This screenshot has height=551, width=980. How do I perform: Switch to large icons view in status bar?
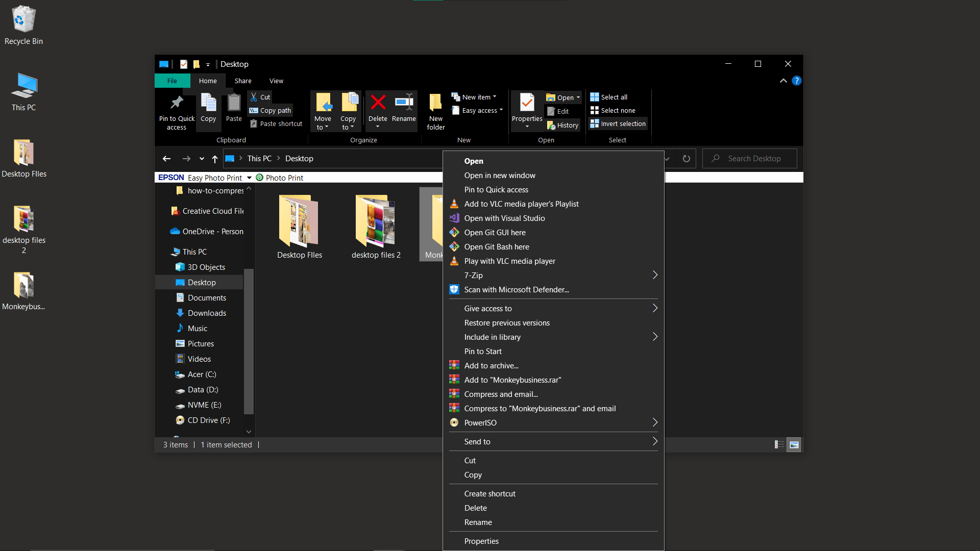794,445
